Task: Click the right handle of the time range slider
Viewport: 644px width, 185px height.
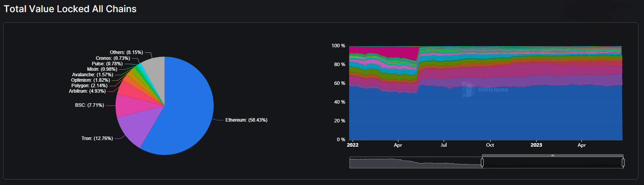Action: [x=623, y=162]
